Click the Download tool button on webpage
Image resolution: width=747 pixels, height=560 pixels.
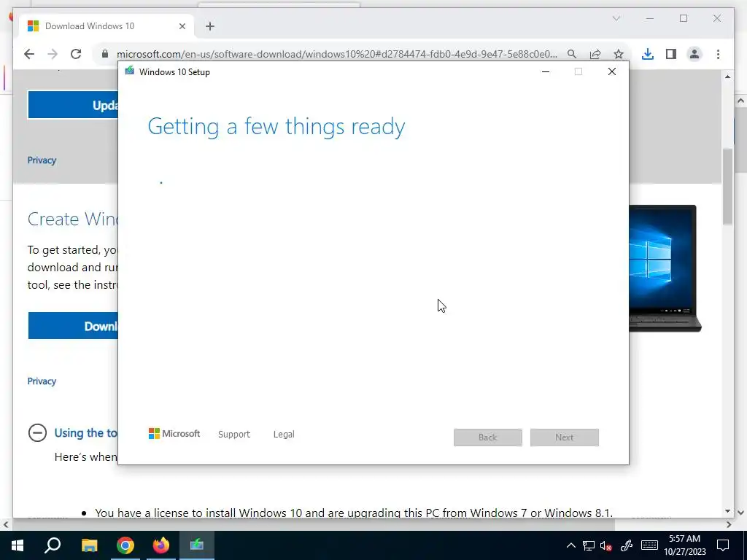(x=73, y=326)
